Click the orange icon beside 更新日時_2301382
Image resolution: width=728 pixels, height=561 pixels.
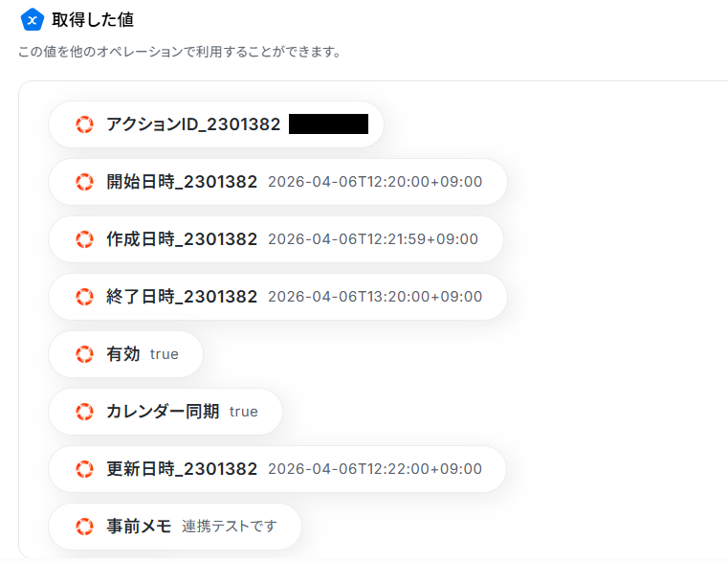[x=84, y=469]
